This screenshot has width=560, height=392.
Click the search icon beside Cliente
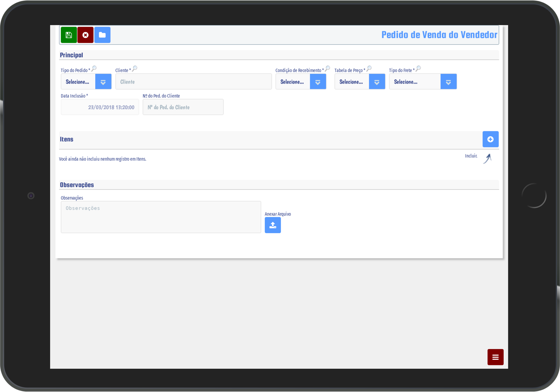(135, 69)
